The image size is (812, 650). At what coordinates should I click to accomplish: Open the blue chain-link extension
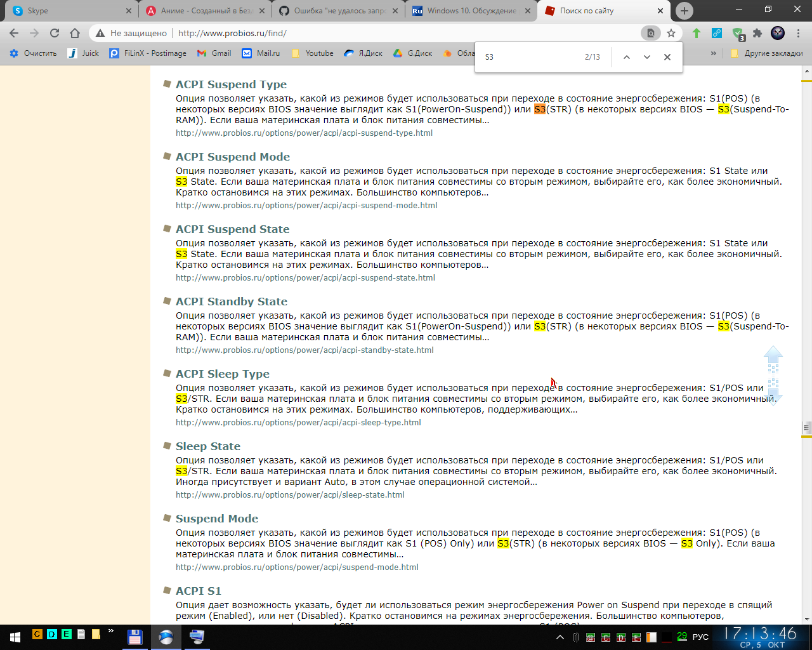pyautogui.click(x=717, y=33)
